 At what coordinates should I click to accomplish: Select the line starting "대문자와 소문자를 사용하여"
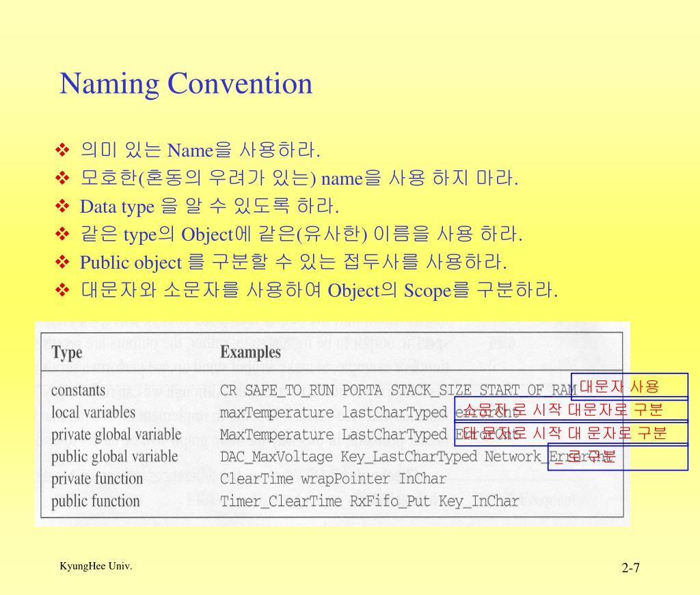coord(319,290)
